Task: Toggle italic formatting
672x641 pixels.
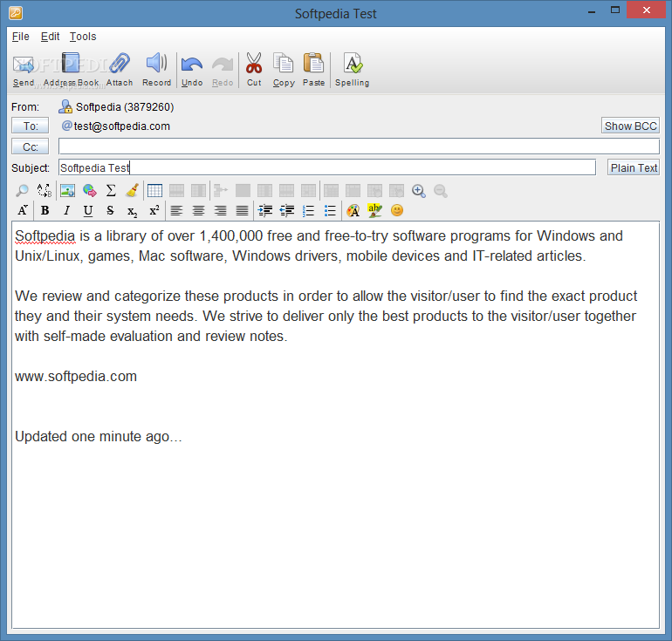Action: click(66, 210)
